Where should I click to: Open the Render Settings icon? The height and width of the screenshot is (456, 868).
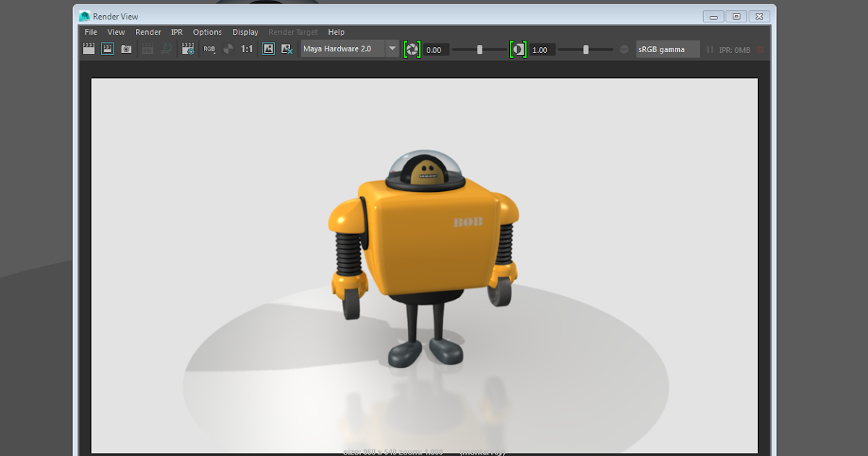tap(187, 48)
